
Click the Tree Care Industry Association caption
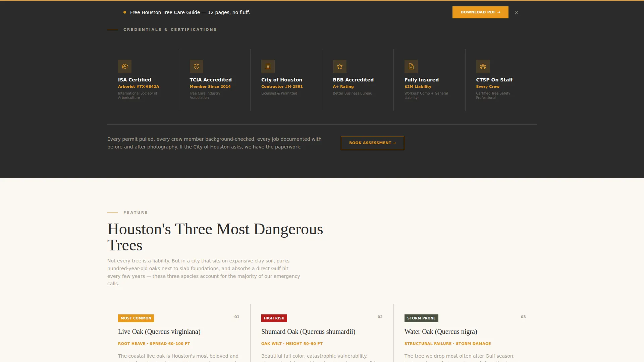tap(205, 96)
